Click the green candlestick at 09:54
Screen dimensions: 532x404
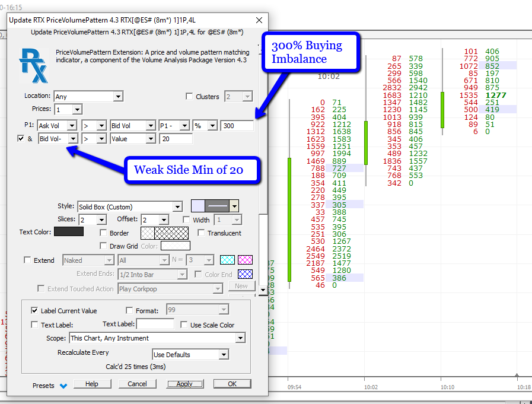click(289, 220)
